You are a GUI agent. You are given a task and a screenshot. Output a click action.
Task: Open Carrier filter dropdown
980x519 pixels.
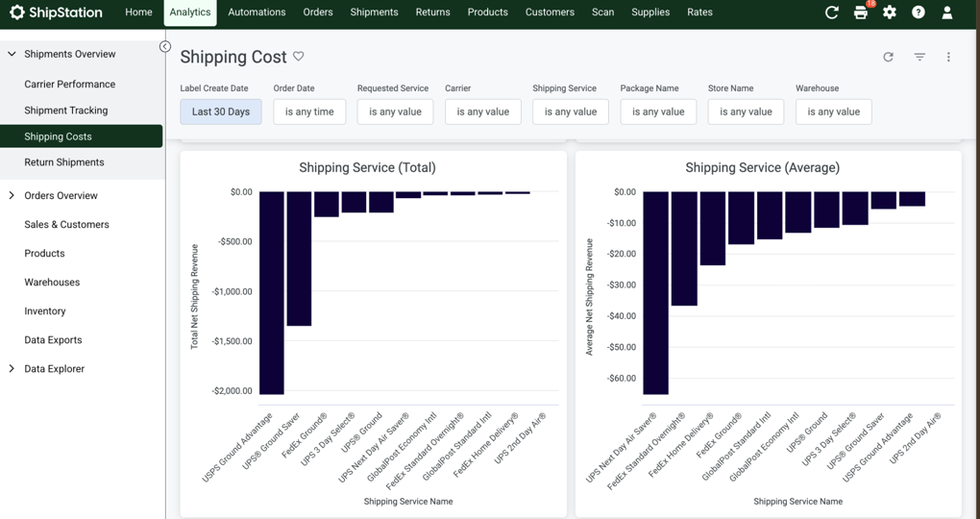click(483, 111)
